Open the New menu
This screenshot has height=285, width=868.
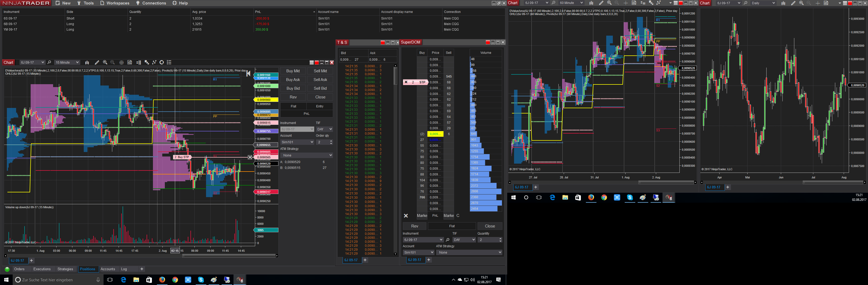point(63,3)
